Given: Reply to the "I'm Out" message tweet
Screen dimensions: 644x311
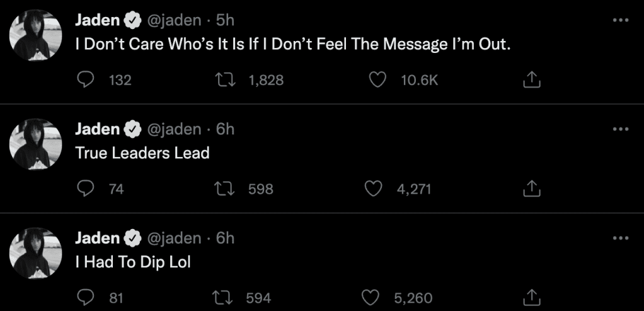Looking at the screenshot, I should 85,79.
